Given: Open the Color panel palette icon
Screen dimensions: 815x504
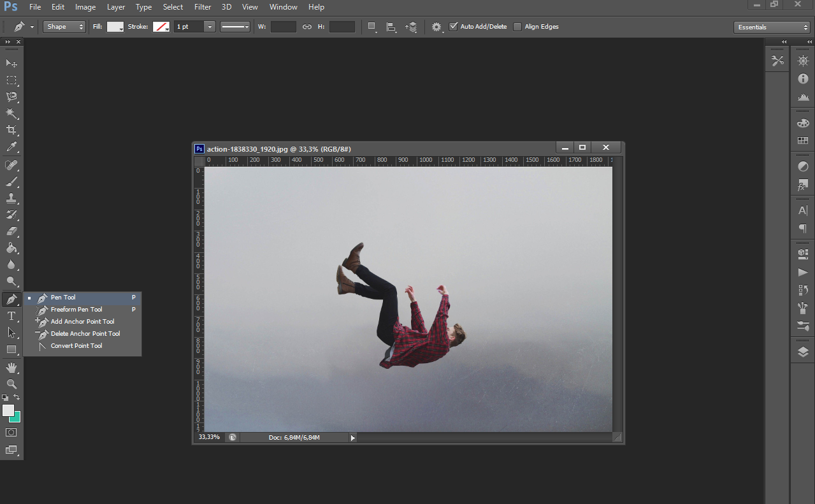Looking at the screenshot, I should (803, 123).
